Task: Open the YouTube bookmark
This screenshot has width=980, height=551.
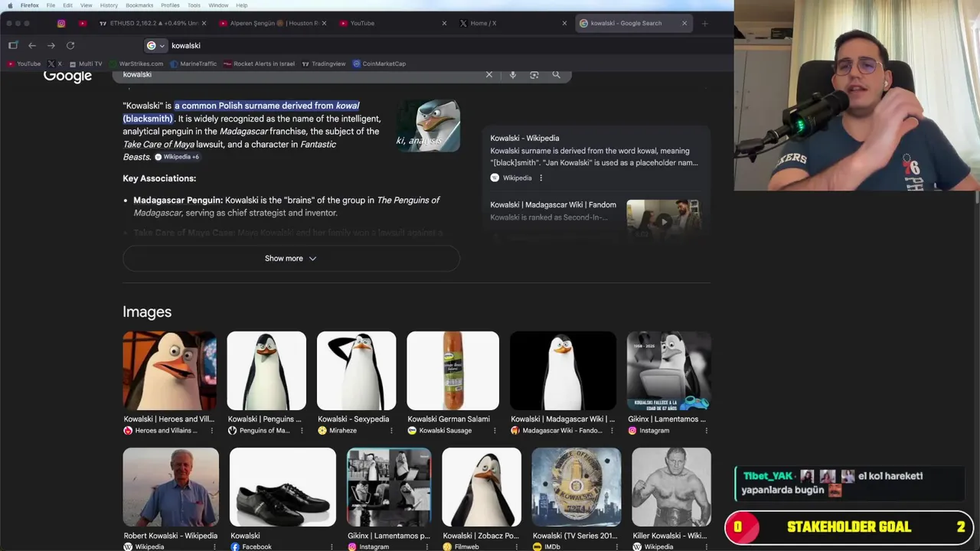Action: click(x=24, y=64)
